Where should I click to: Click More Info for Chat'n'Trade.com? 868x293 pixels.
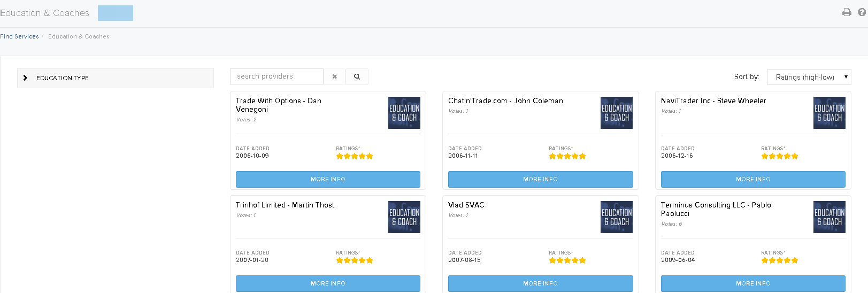pyautogui.click(x=540, y=179)
